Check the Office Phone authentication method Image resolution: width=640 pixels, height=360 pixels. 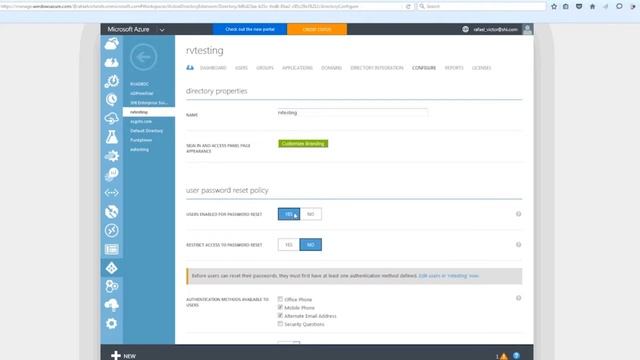[280, 299]
